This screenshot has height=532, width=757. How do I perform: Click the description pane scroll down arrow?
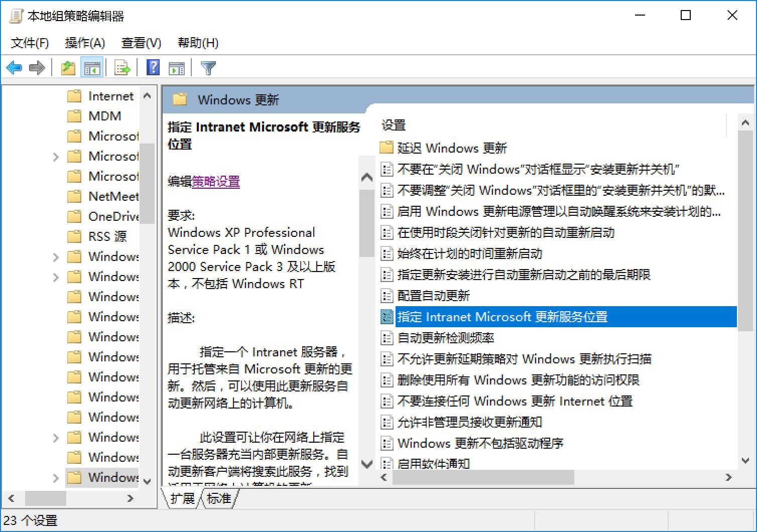[x=367, y=464]
